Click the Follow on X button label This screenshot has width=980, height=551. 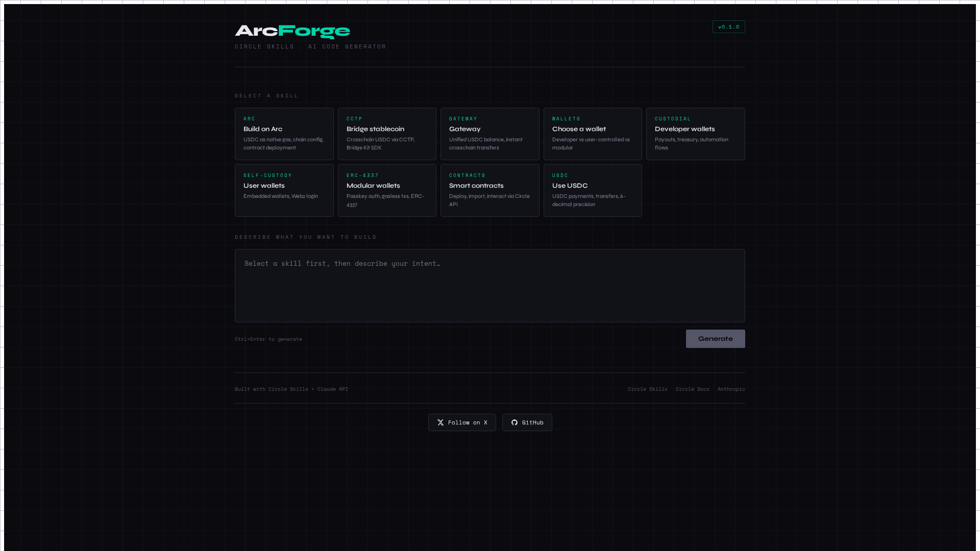click(x=468, y=422)
